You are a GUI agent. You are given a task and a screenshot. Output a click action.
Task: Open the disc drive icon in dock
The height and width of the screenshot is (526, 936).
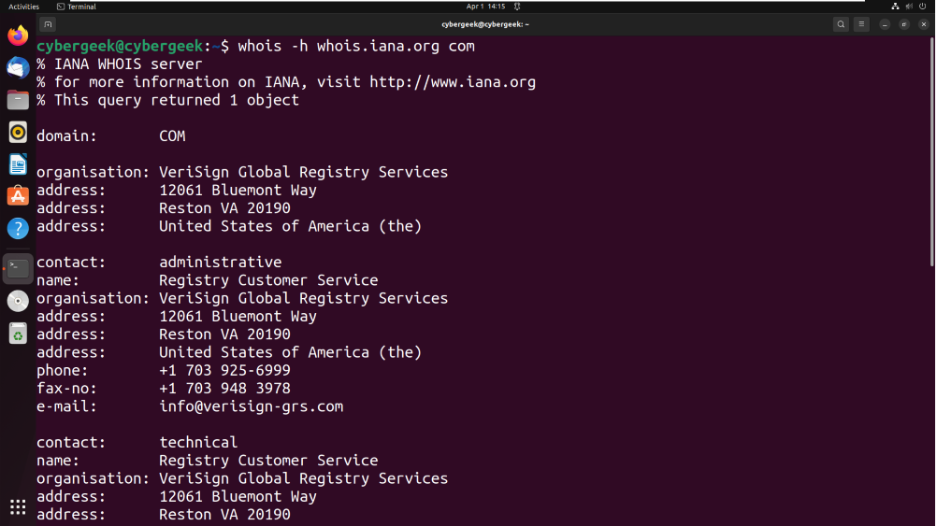[x=18, y=301]
